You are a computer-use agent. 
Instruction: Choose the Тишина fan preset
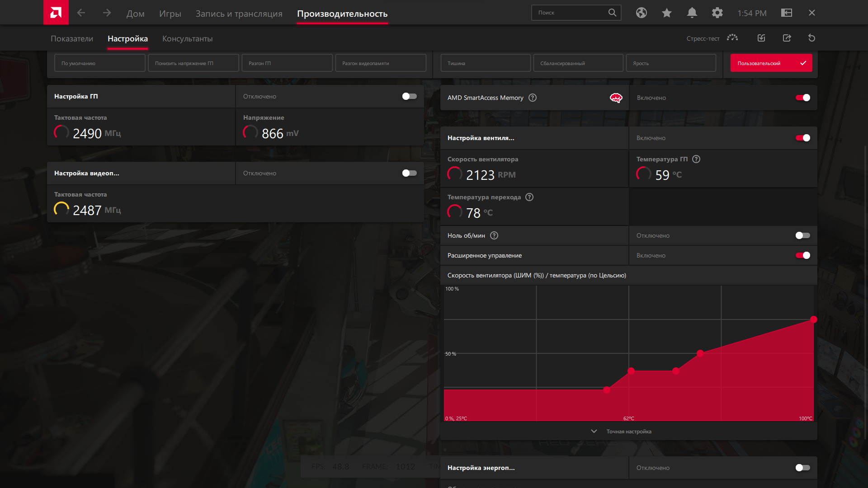tap(485, 63)
